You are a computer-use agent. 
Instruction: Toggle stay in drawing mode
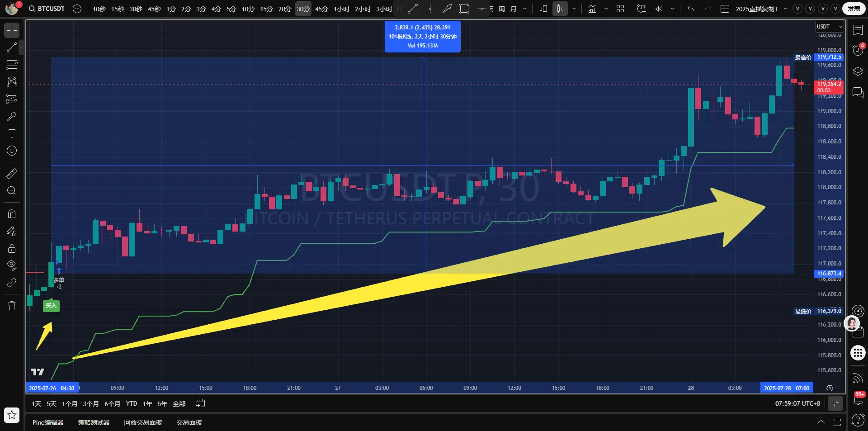[12, 231]
